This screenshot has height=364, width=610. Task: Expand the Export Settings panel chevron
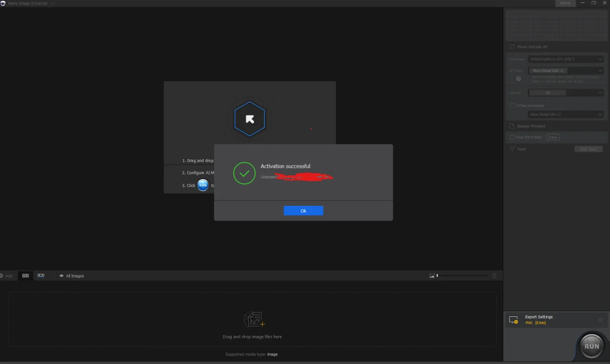(x=600, y=320)
